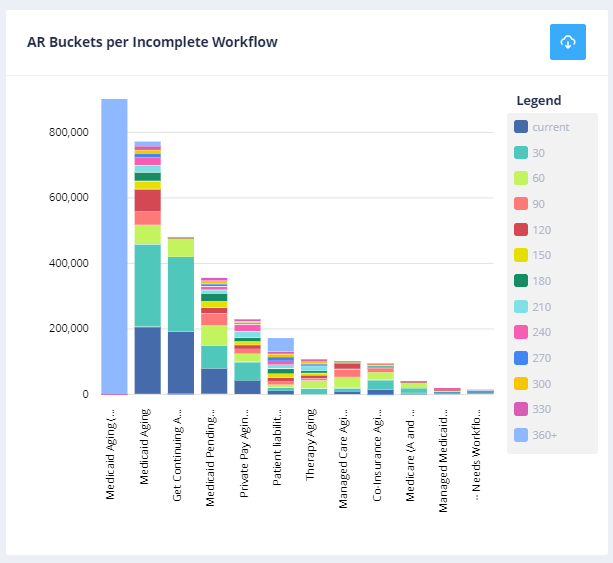Toggle the '360+' legend entry
613x563 pixels.
coord(543,435)
